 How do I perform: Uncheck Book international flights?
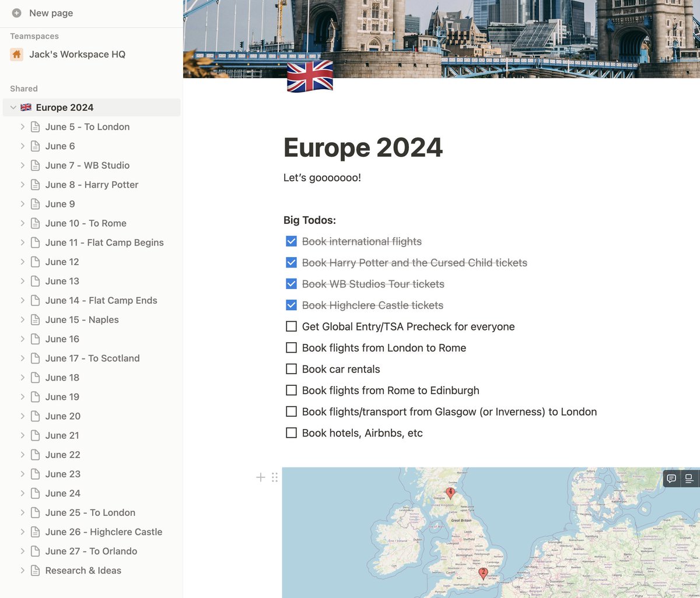pyautogui.click(x=292, y=241)
